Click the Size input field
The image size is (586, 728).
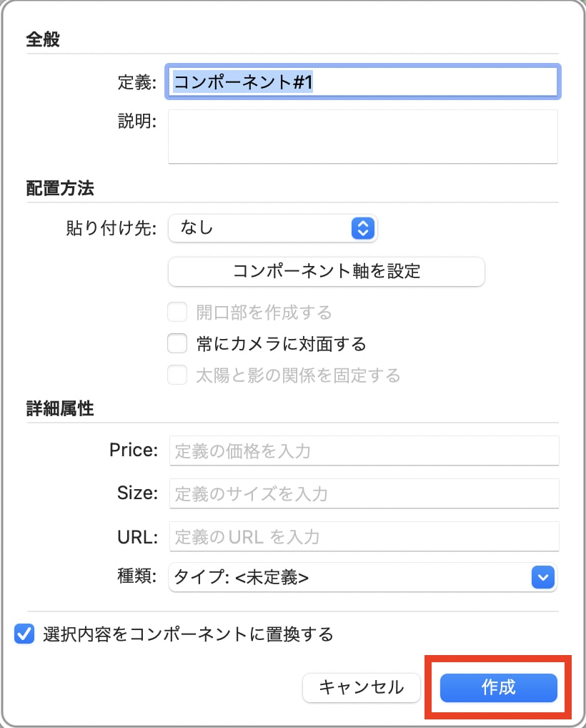[363, 493]
